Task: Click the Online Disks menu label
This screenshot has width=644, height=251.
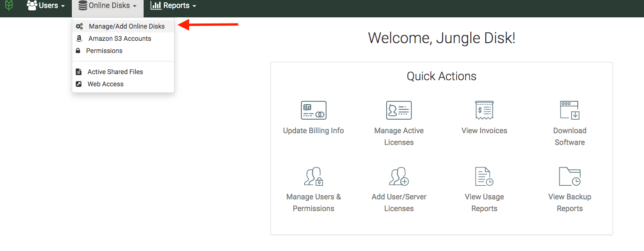Action: click(x=109, y=6)
